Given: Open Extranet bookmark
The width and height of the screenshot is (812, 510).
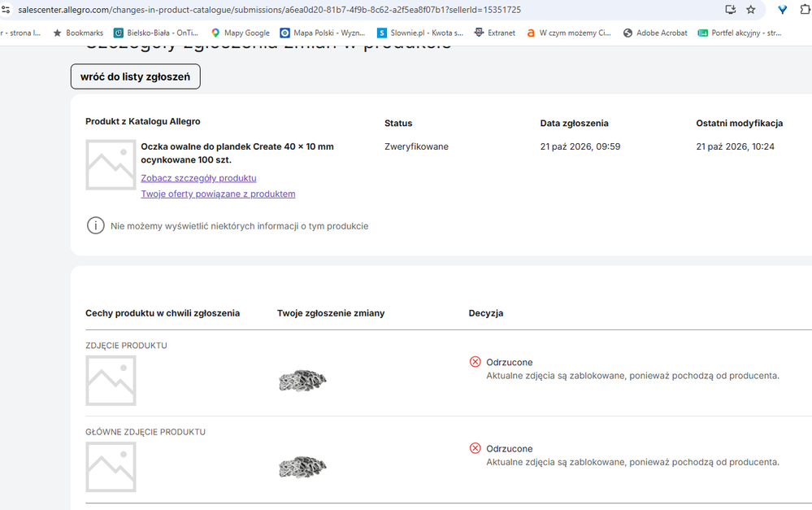Looking at the screenshot, I should tap(495, 33).
